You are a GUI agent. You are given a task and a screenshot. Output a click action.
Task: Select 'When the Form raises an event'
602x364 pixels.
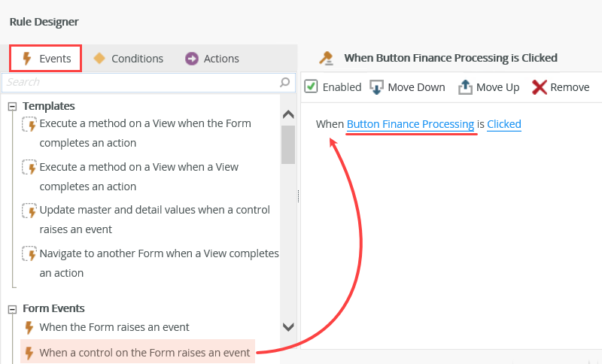114,327
